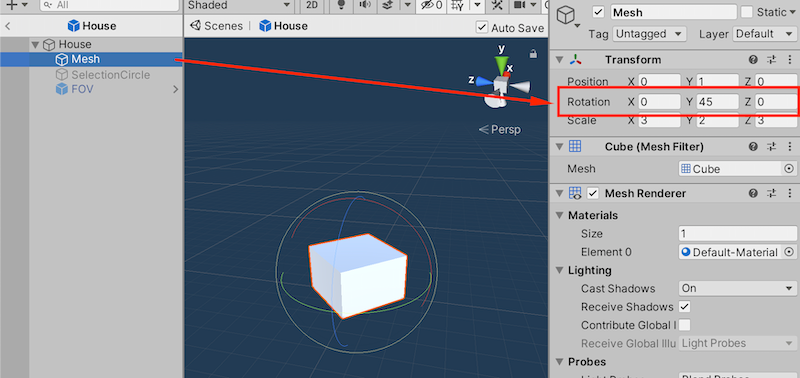The width and height of the screenshot is (800, 378).
Task: Click the Rotation Y field showing 45
Action: (x=718, y=102)
